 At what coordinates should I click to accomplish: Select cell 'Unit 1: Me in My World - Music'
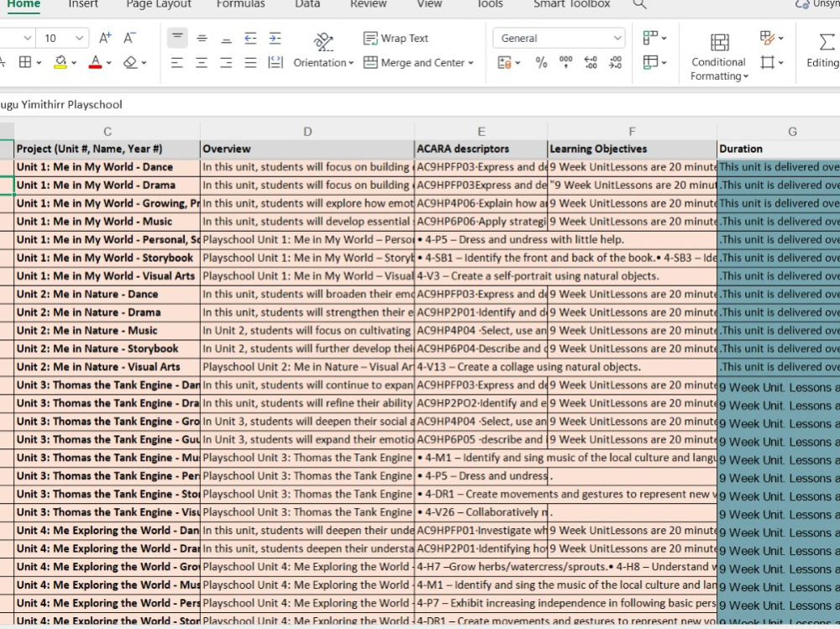click(x=108, y=222)
